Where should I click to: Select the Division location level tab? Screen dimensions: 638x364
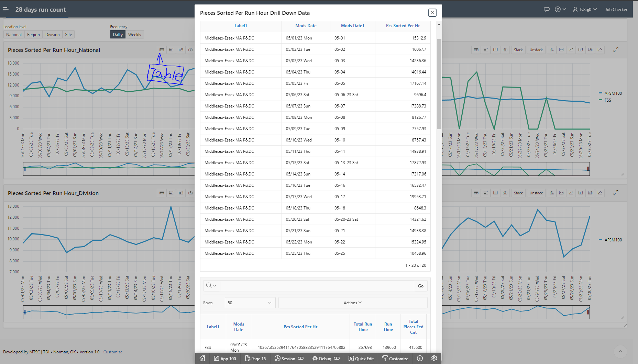52,35
